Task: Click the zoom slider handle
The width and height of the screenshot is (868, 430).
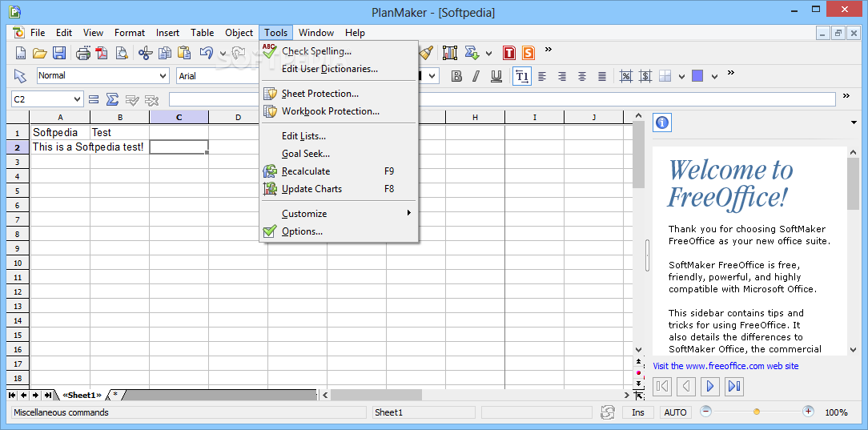Action: pos(757,412)
